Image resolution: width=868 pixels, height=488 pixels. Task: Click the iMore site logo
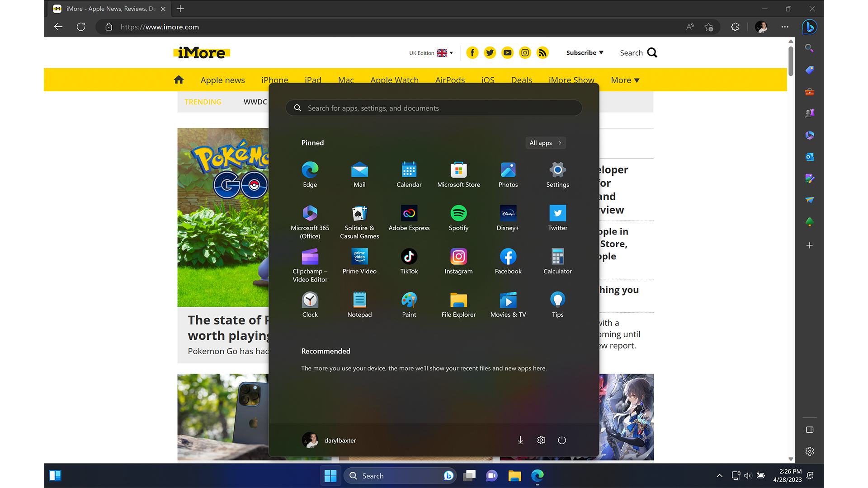(202, 53)
